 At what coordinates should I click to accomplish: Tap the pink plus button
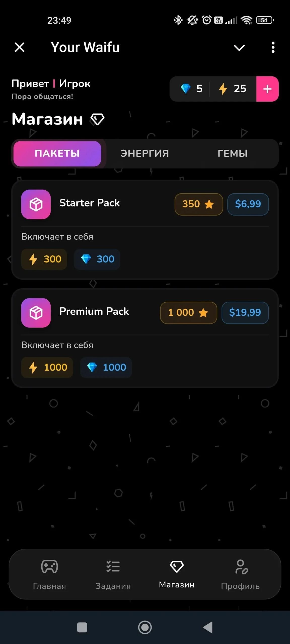[x=267, y=89]
